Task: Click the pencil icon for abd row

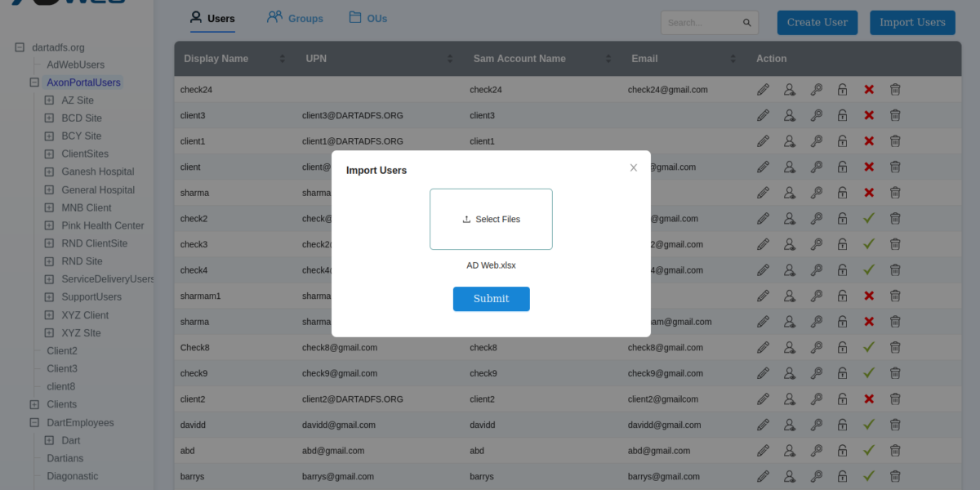Action: 763,451
